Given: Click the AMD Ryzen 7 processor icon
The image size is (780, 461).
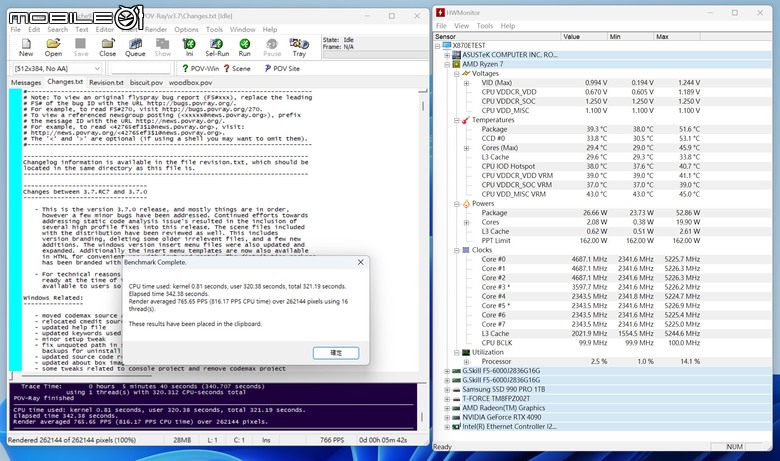Looking at the screenshot, I should (456, 64).
